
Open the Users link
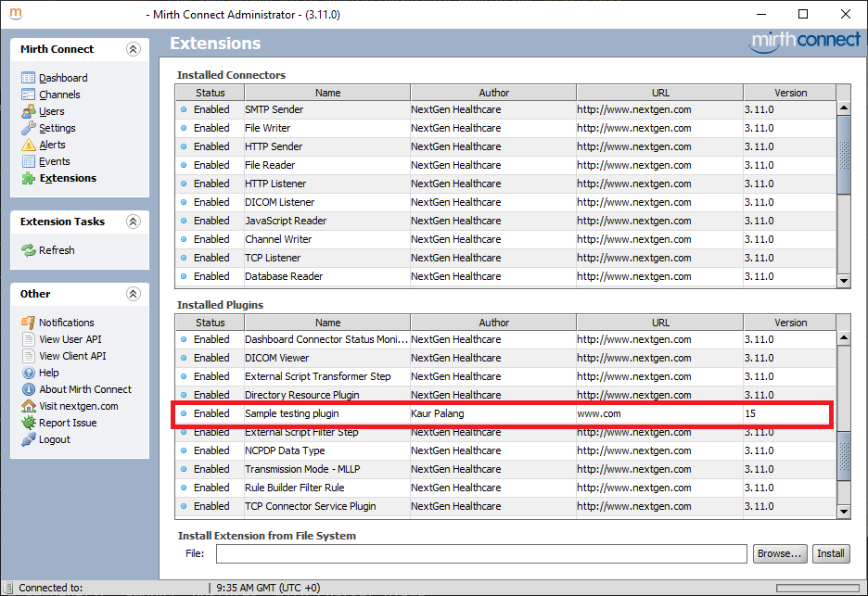tap(52, 111)
